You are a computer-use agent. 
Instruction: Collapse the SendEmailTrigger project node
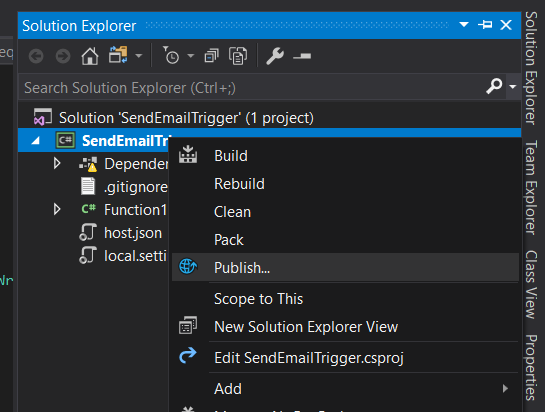[35, 141]
